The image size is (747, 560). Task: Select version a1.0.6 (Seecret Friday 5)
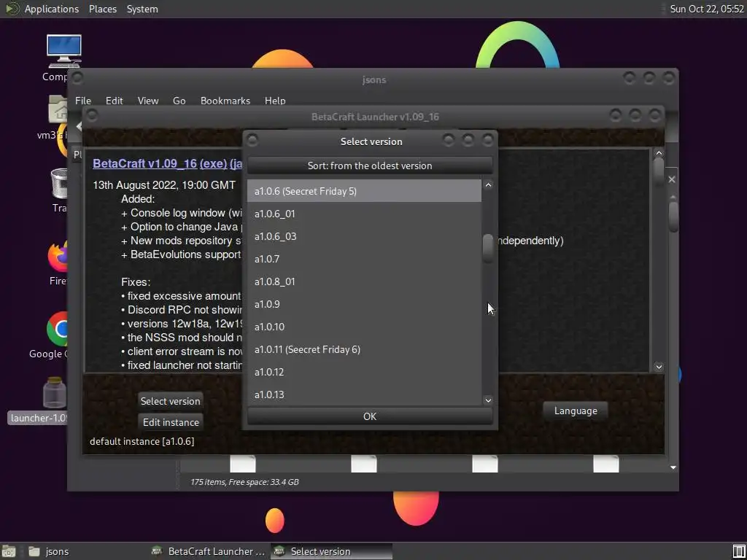tap(364, 191)
